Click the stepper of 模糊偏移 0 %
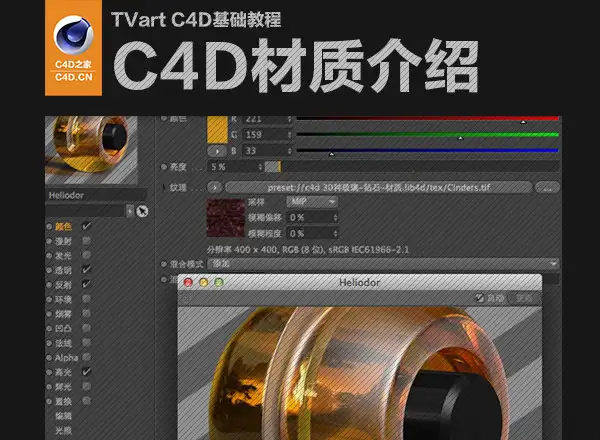 coord(336,218)
